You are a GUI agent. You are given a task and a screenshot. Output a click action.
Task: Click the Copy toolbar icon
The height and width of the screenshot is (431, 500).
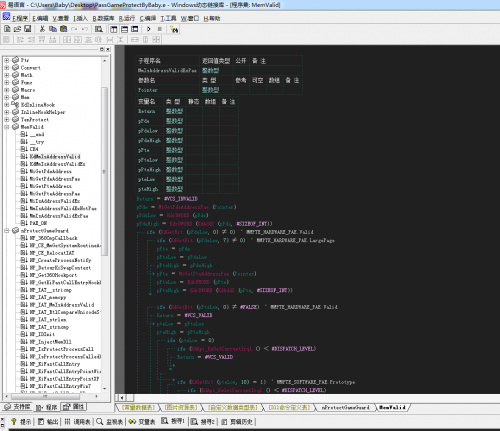coord(53,29)
